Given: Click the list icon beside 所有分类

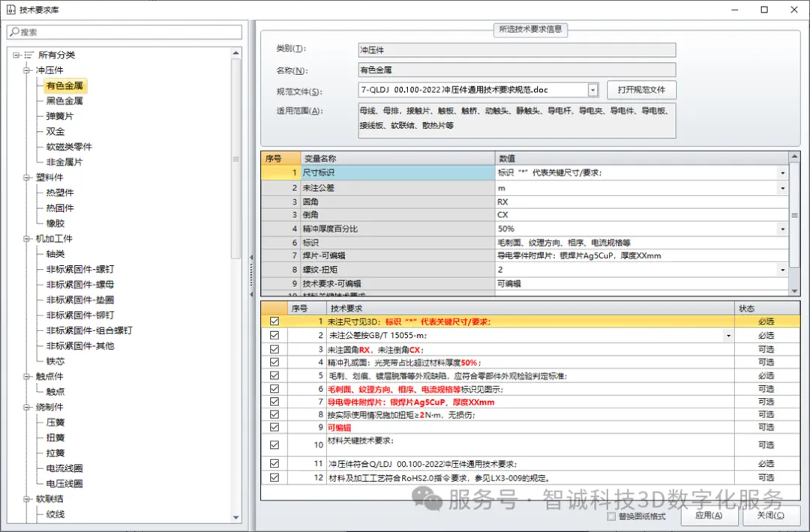Looking at the screenshot, I should (x=28, y=55).
